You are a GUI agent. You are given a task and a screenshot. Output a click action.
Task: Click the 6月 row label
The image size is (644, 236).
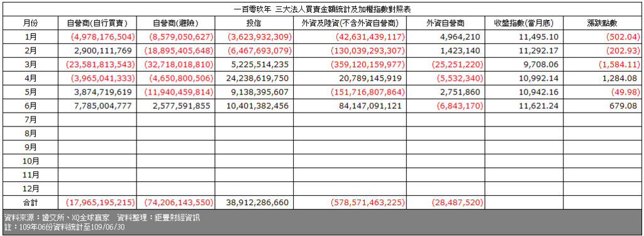(x=30, y=106)
